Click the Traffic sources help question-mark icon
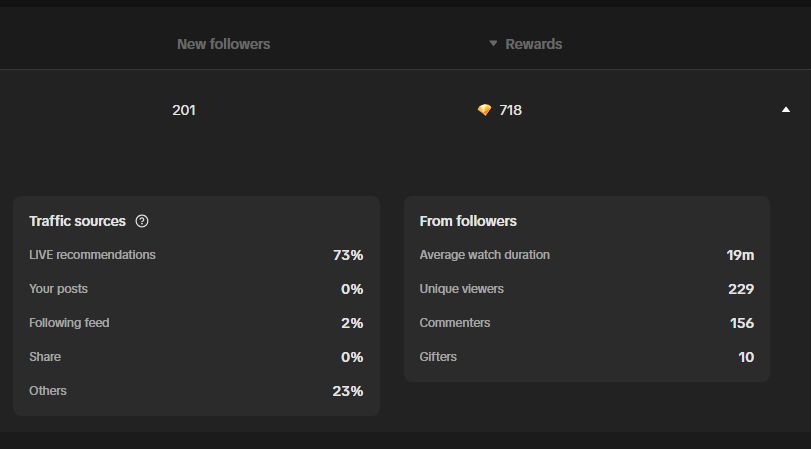811x449 pixels. pos(142,221)
